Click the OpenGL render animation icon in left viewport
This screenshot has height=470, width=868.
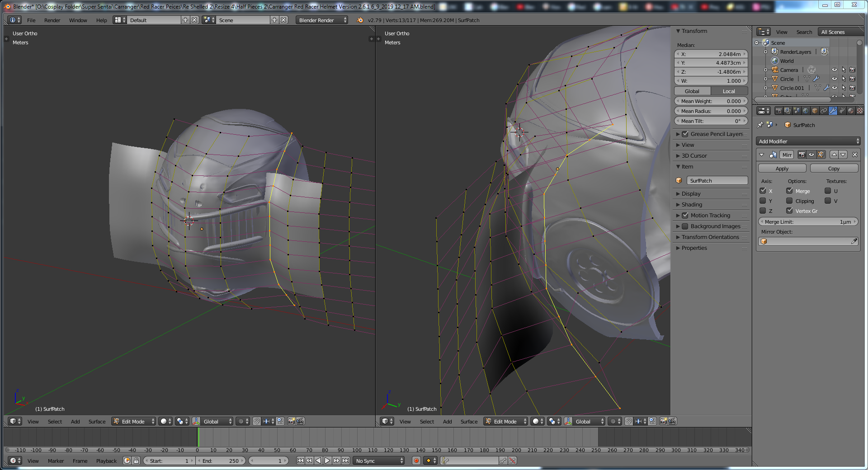300,421
